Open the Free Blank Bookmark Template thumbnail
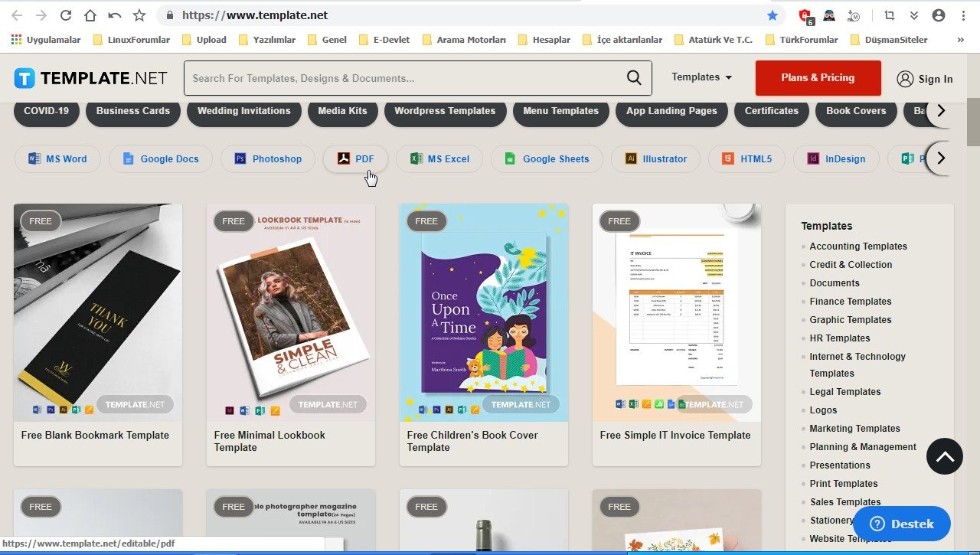 click(98, 312)
